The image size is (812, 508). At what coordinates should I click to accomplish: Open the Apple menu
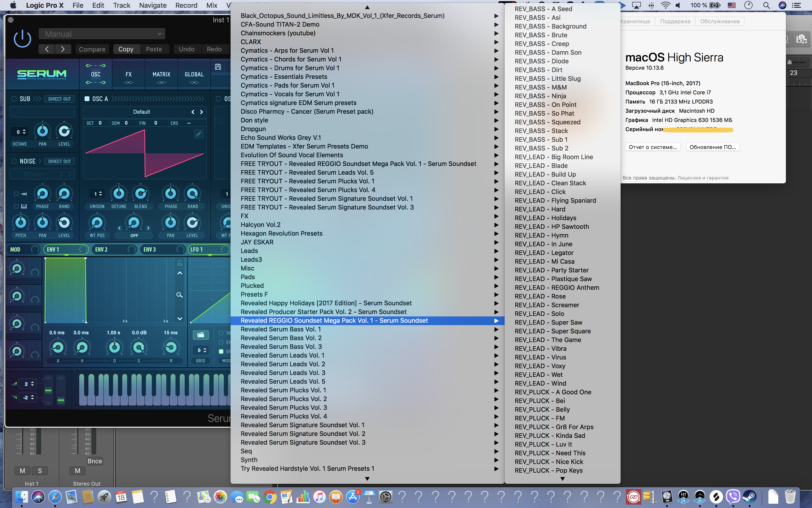pos(13,5)
